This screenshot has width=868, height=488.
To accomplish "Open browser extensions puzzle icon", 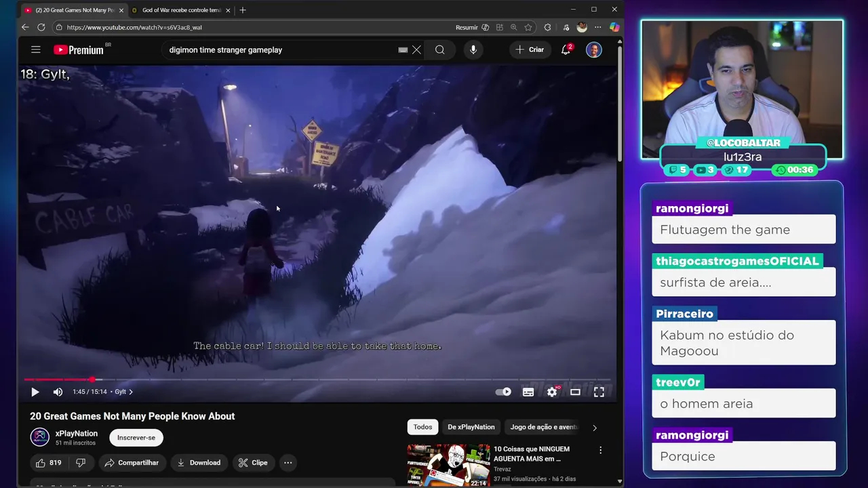I will (548, 27).
